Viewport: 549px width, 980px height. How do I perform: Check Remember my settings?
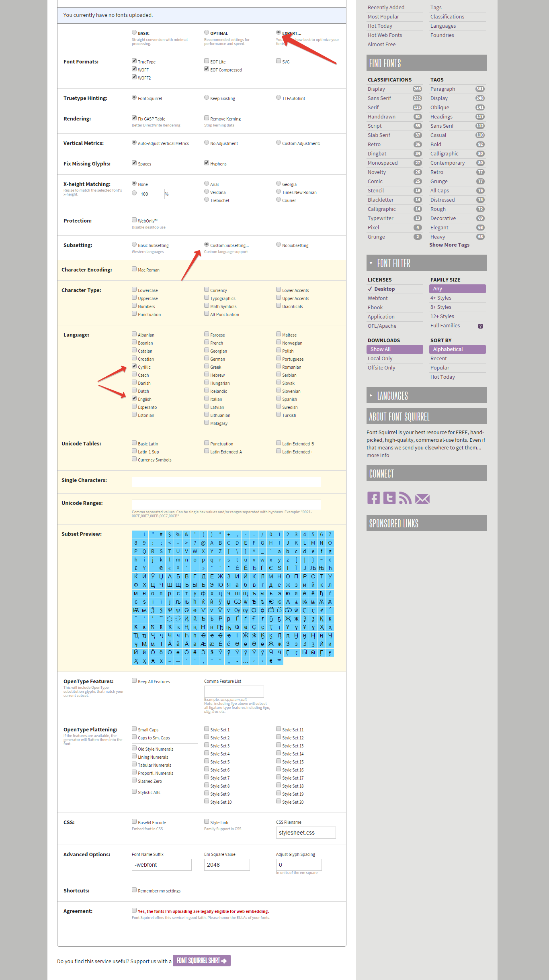pos(134,890)
